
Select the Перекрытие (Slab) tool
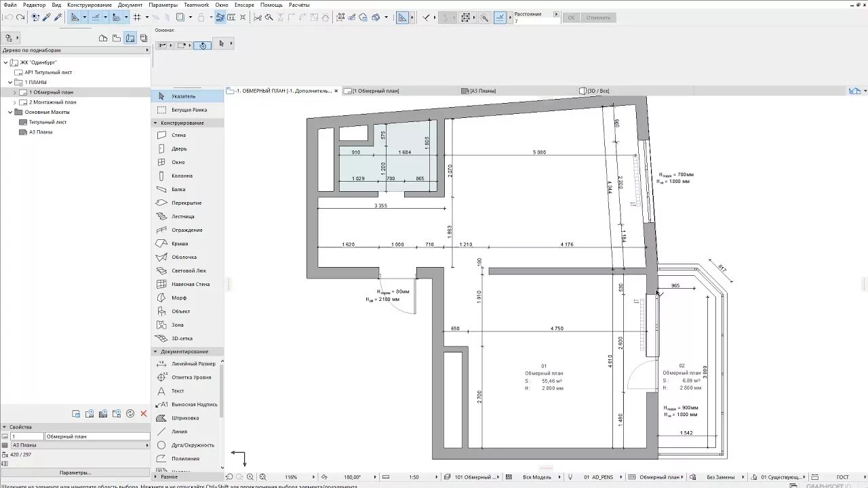(x=187, y=203)
